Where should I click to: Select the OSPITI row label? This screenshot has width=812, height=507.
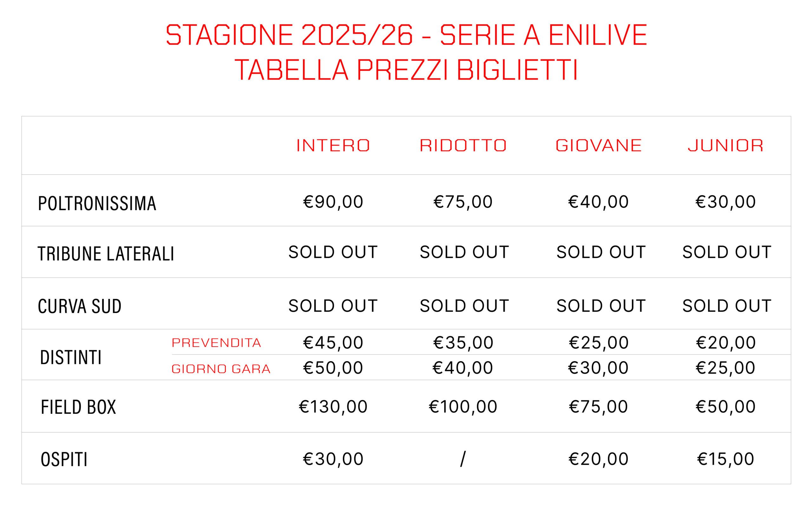click(x=64, y=459)
